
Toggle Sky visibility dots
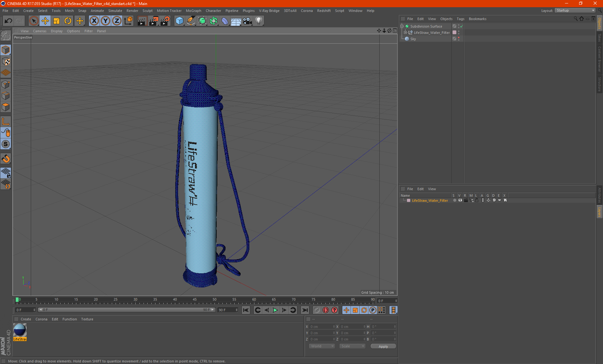tap(459, 39)
